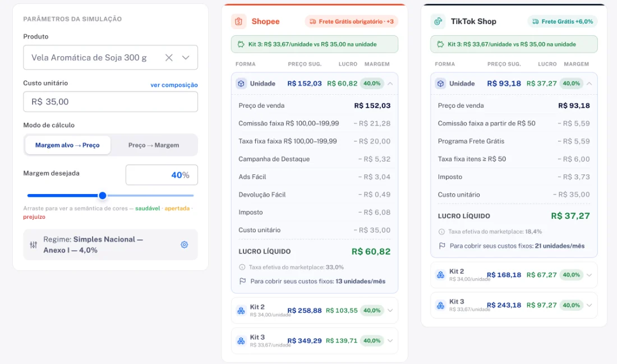The height and width of the screenshot is (364, 617).
Task: Click the piggy bank icon in TikTok Kit 3 banner
Action: (440, 44)
